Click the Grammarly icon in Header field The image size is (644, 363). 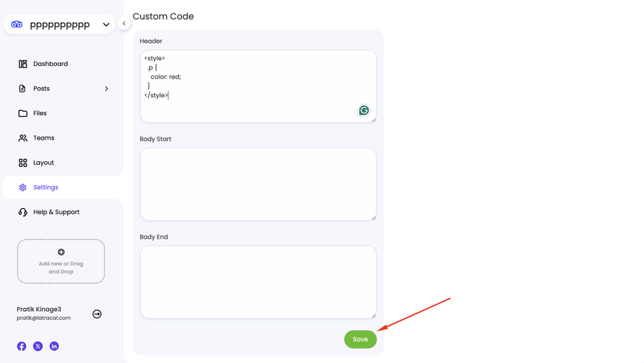[364, 110]
